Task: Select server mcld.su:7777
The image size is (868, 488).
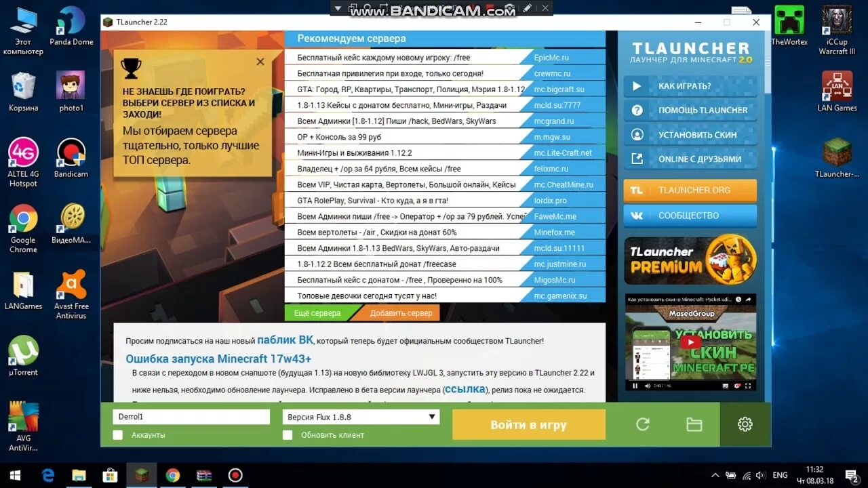Action: click(x=557, y=105)
